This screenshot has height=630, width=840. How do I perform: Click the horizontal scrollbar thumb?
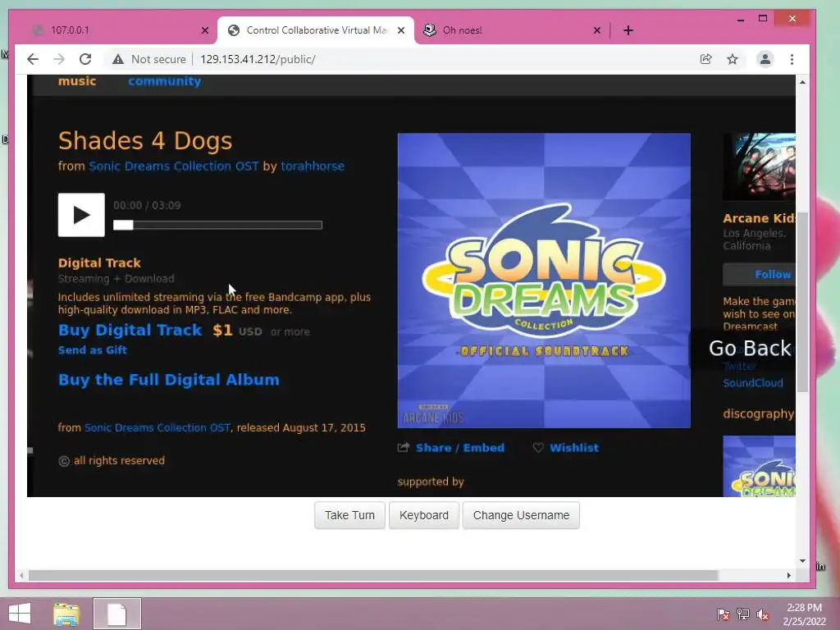point(373,575)
